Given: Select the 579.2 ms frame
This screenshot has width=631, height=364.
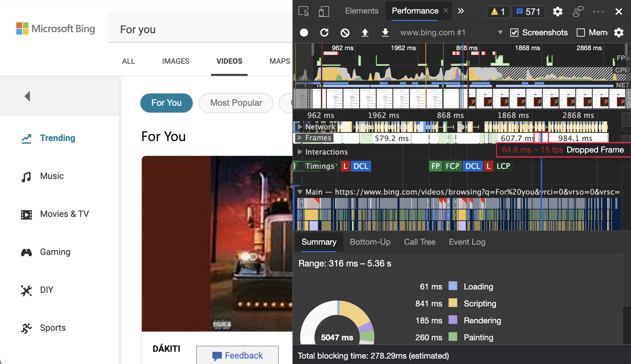Looking at the screenshot, I should coord(391,138).
